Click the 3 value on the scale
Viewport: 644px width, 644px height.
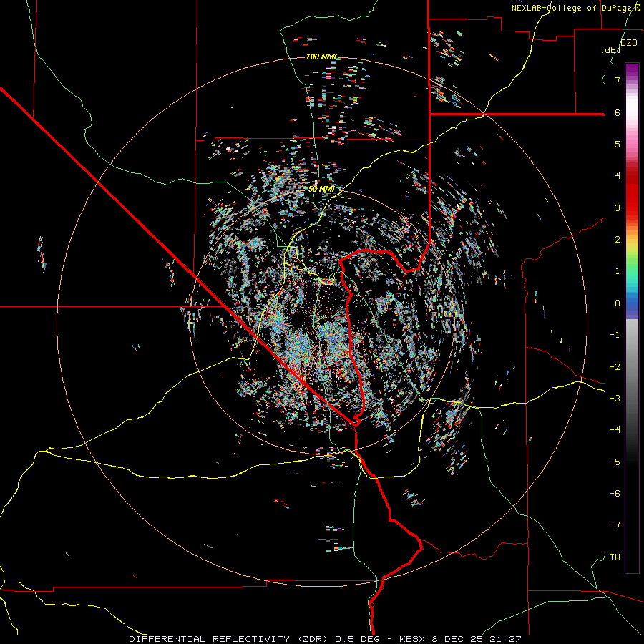click(x=618, y=208)
